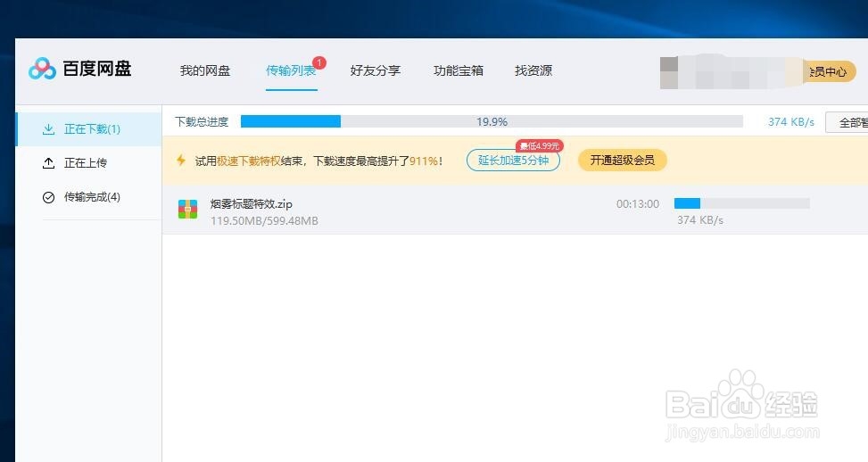
Task: Click the Baidu Netdisk cloud logo icon
Action: 42,69
